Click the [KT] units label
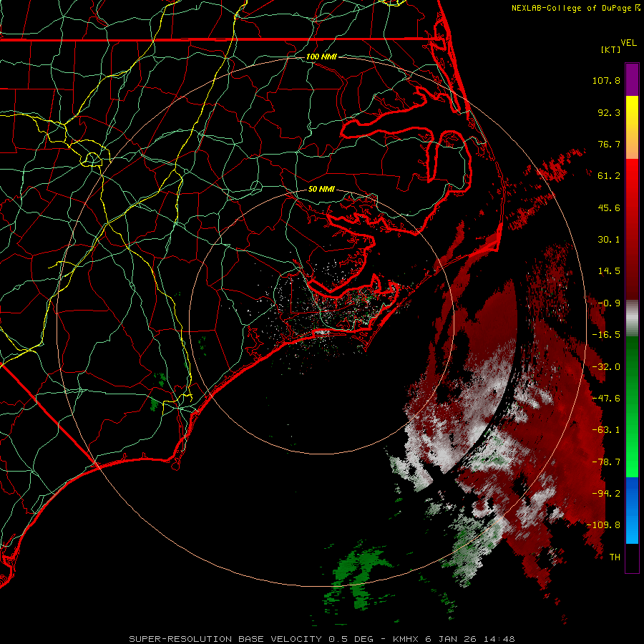 coord(611,49)
